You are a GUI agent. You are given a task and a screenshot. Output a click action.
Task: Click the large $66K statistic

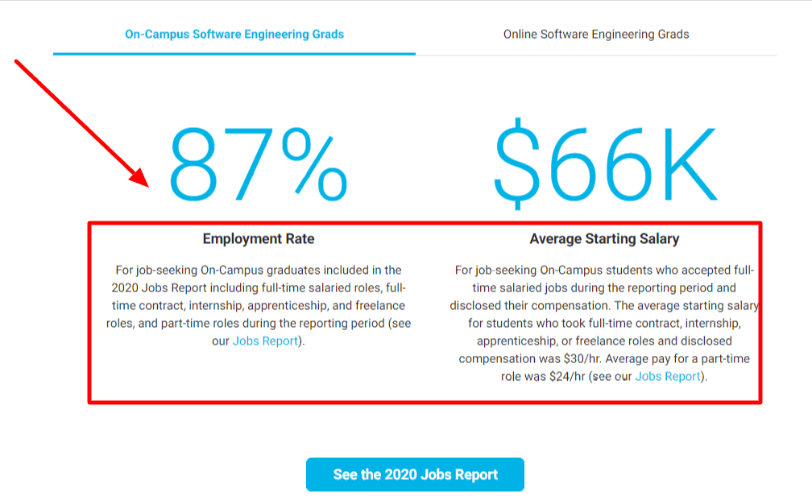pos(604,164)
